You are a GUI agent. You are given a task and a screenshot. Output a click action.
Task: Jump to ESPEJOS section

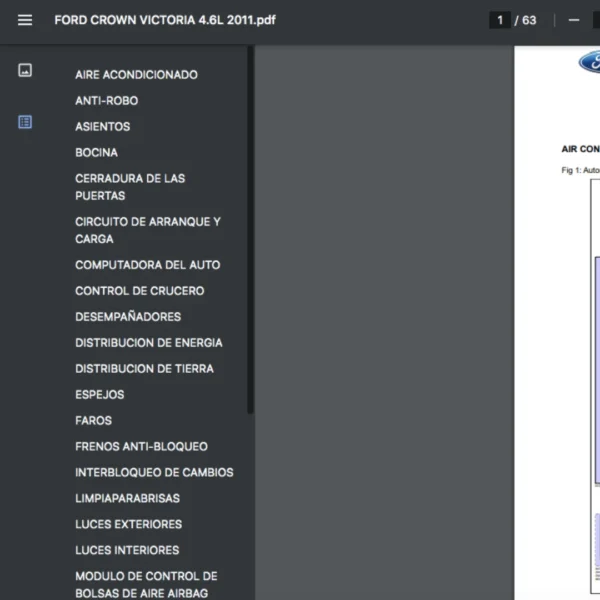coord(99,395)
